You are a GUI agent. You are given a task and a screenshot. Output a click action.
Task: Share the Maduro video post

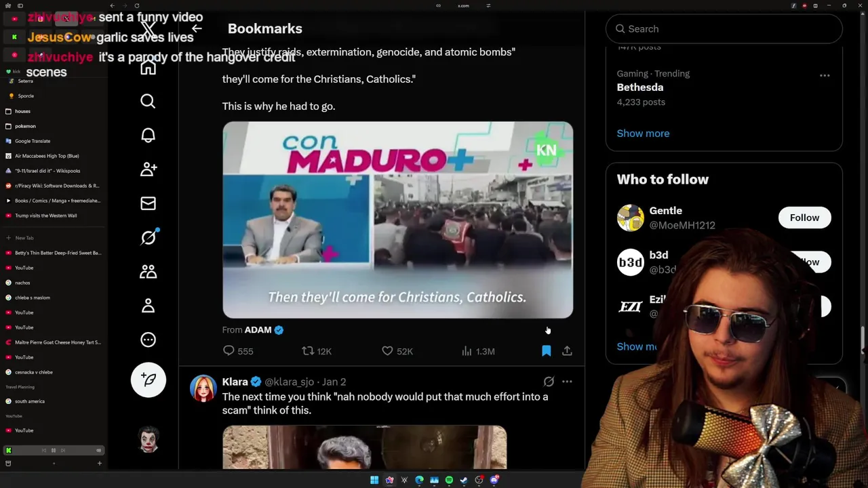(567, 351)
